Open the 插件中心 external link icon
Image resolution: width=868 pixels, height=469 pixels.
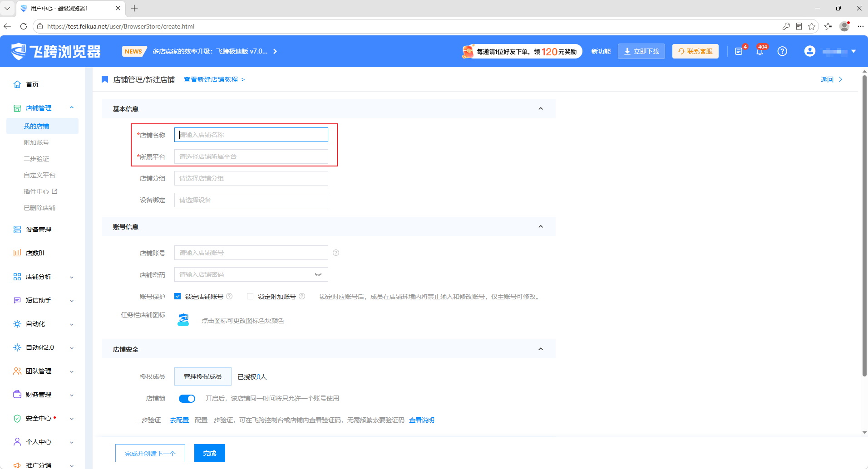[54, 191]
